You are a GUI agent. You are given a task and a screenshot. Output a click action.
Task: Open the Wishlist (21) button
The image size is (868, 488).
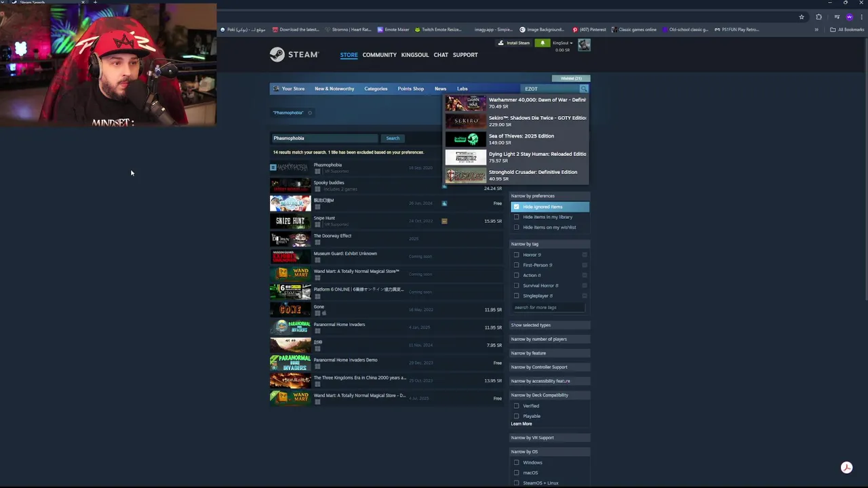coord(571,79)
